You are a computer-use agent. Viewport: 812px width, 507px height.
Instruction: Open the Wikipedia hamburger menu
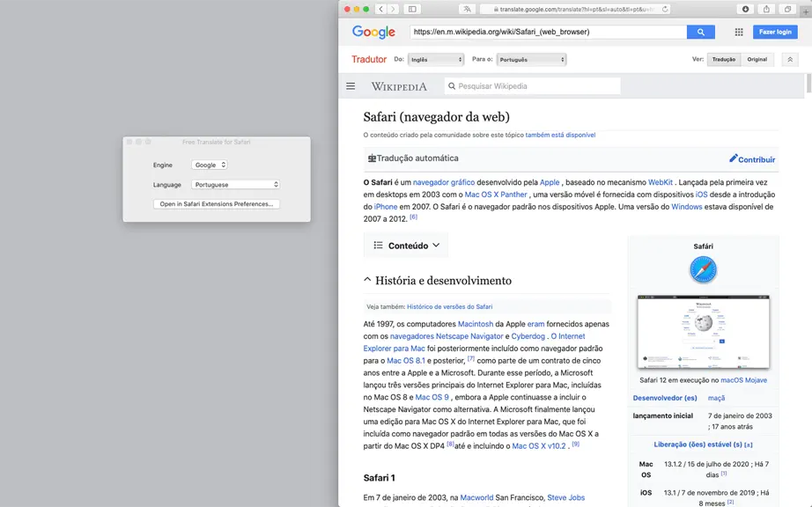[351, 86]
